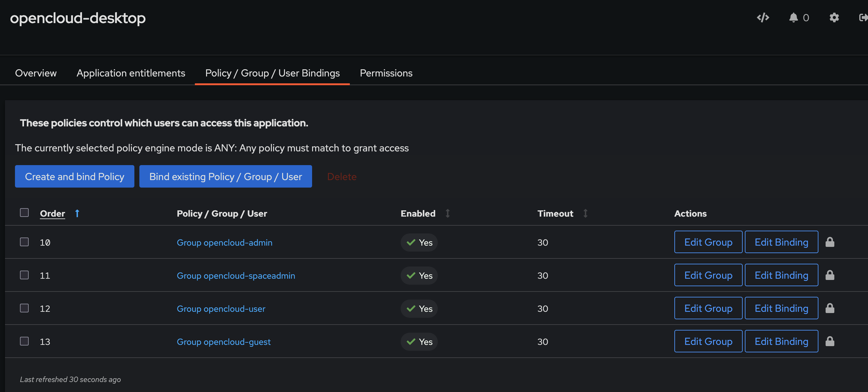The width and height of the screenshot is (868, 392).
Task: Click the lock icon in the opencloud-admin row
Action: (830, 242)
